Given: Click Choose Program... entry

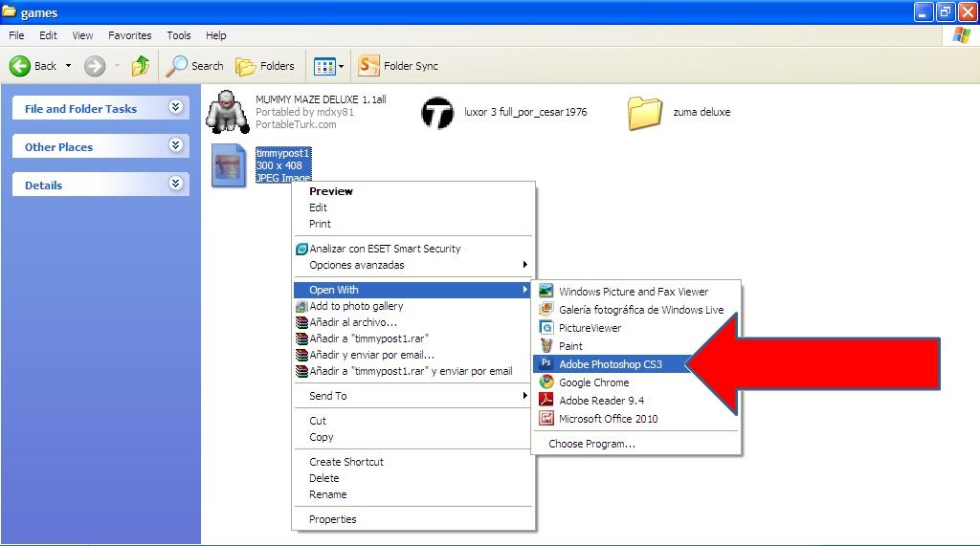Looking at the screenshot, I should (x=636, y=444).
